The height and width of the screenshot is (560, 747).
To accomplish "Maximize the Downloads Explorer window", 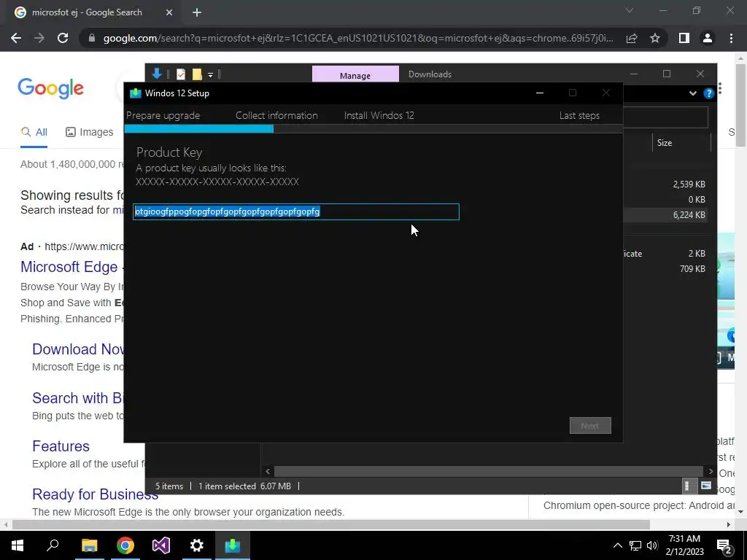I will [667, 74].
